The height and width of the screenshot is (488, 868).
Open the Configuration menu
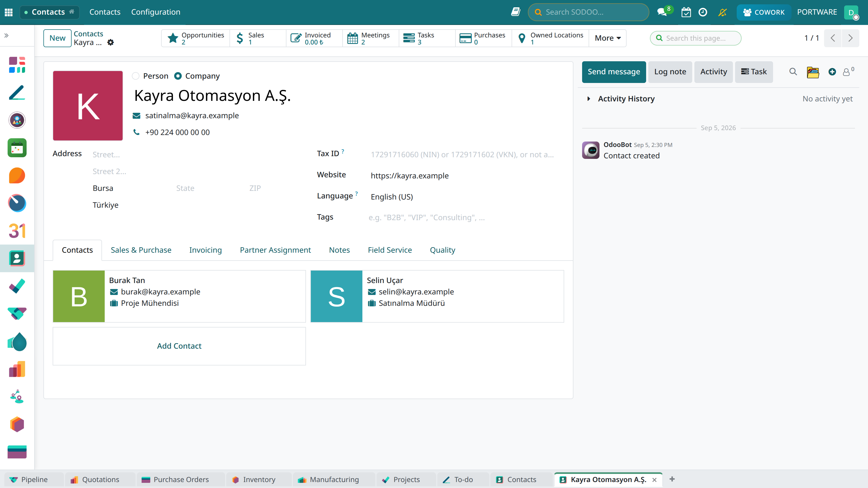click(x=156, y=12)
